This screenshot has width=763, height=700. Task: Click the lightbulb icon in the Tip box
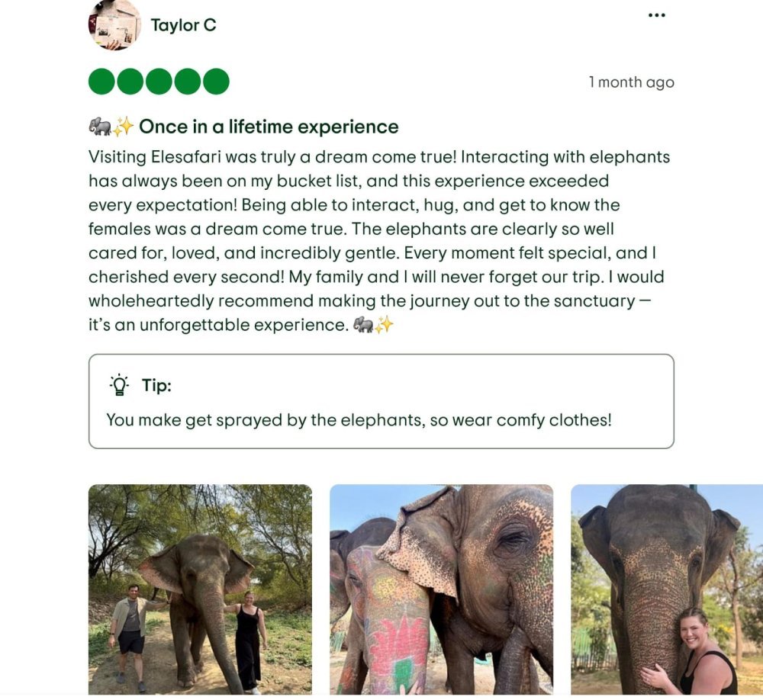[x=119, y=384]
